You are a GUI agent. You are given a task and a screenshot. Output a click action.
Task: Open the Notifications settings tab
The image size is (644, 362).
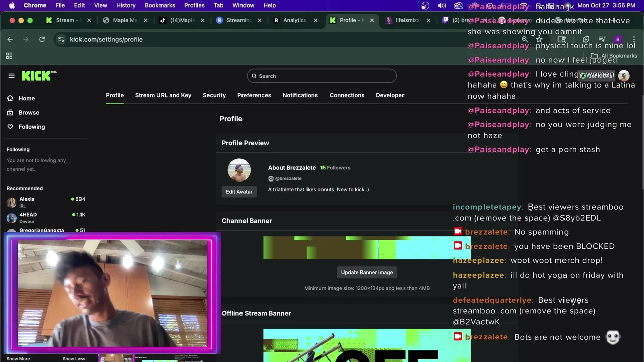tap(300, 95)
